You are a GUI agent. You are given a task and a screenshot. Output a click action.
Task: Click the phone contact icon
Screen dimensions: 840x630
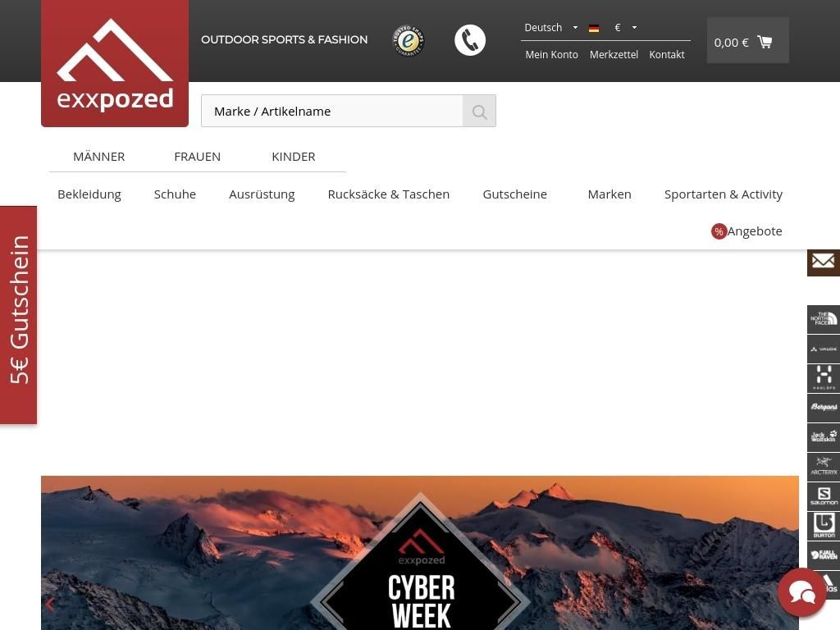pos(470,40)
